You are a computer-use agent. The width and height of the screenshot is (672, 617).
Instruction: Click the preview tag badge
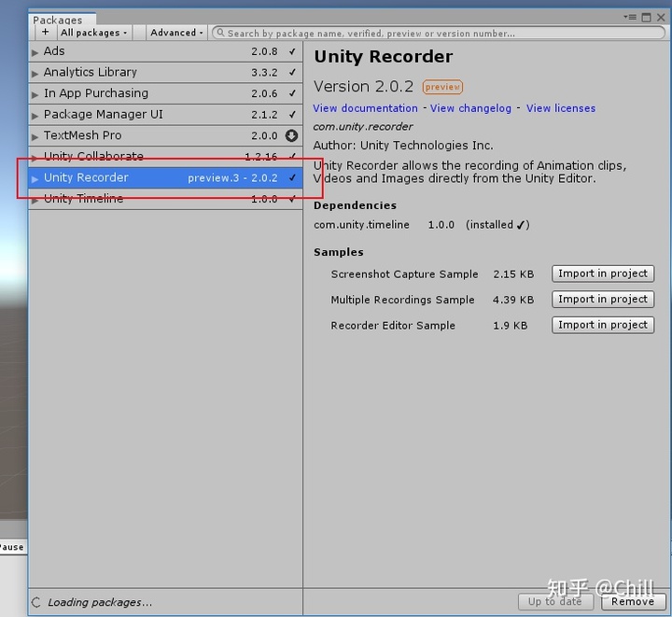click(442, 87)
